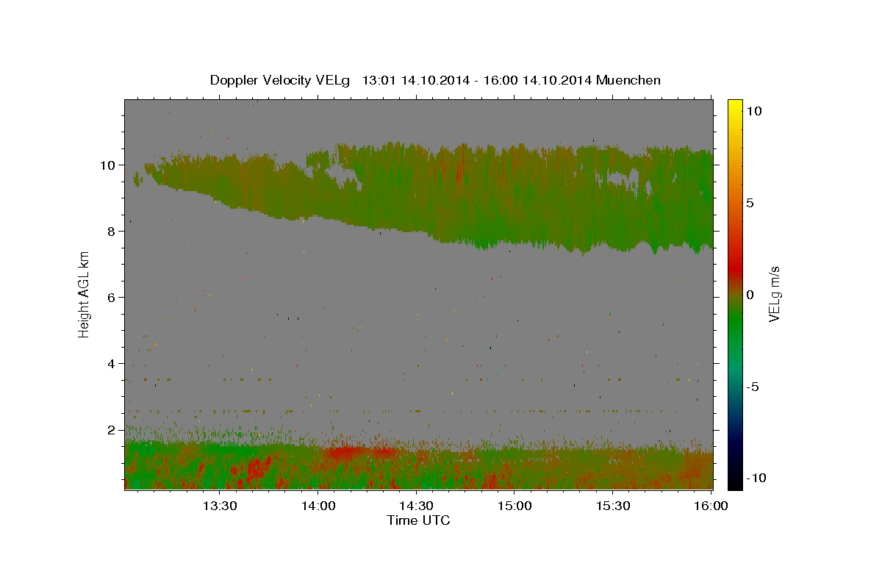Click the colorbar value 10 label
The width and height of the screenshot is (882, 588).
[x=754, y=111]
